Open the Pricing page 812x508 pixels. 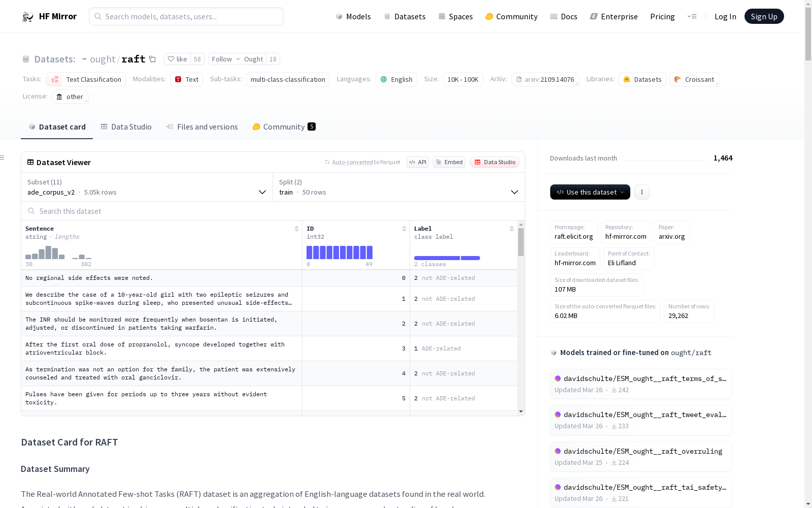coord(662,16)
